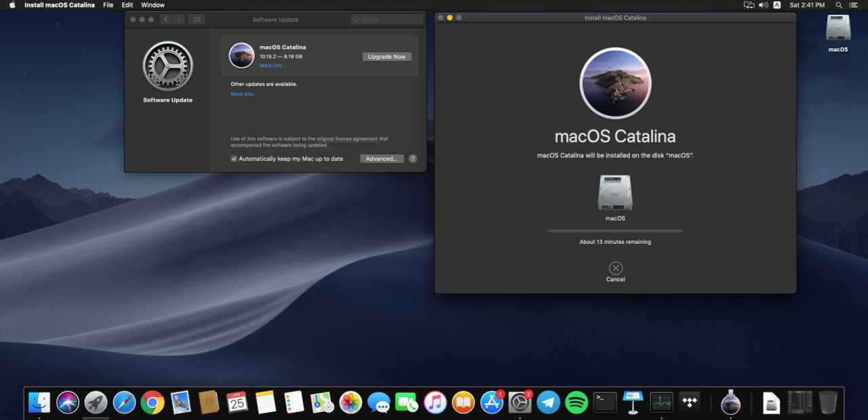Screen dimensions: 868x420
Task: Uncheck Automatically keep my Mac up to date
Action: (x=234, y=159)
